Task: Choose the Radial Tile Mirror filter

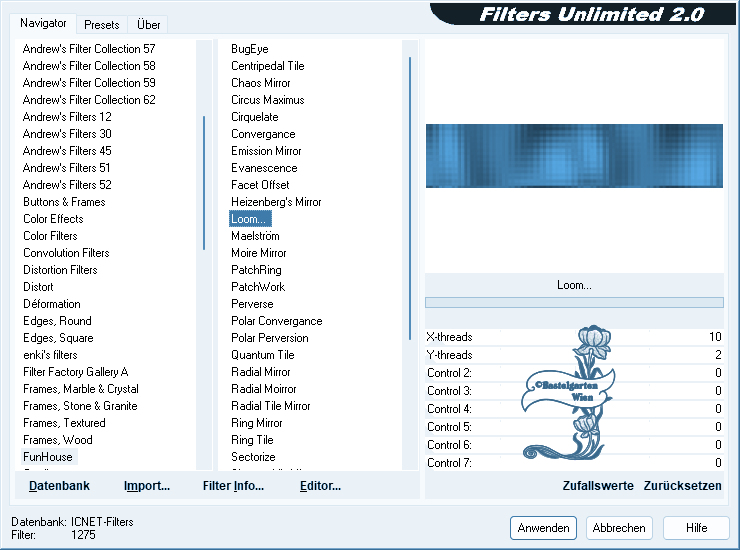Action: pos(271,406)
